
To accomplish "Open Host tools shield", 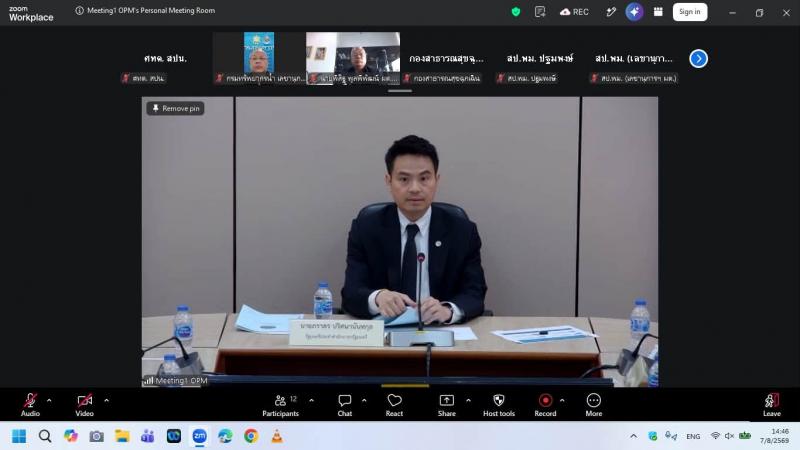I will coord(499,405).
